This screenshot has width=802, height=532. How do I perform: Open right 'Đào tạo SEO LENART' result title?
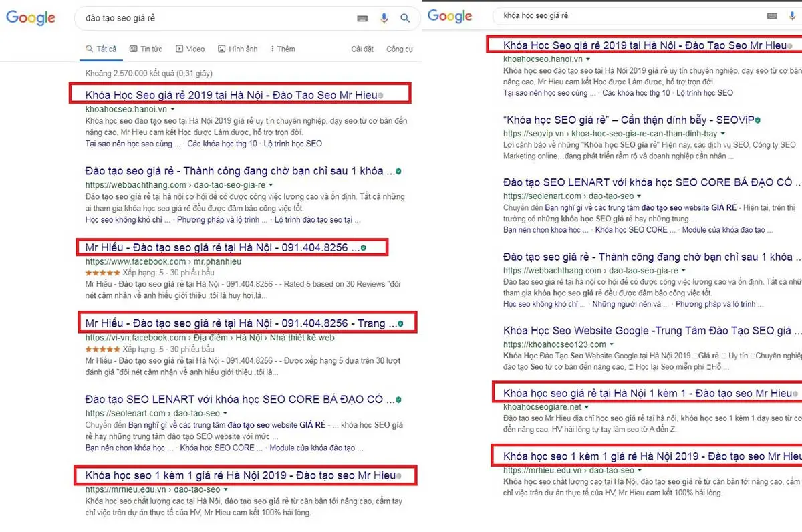click(x=652, y=182)
